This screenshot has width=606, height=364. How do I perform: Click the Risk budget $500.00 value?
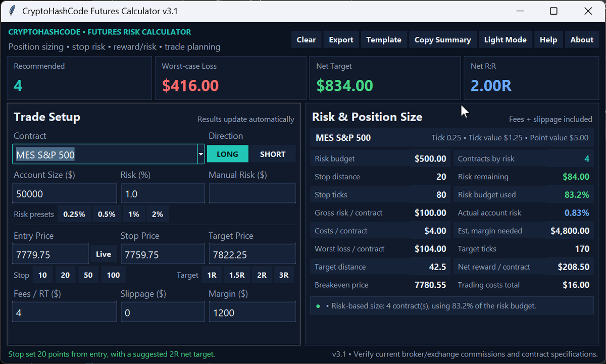[x=430, y=159]
